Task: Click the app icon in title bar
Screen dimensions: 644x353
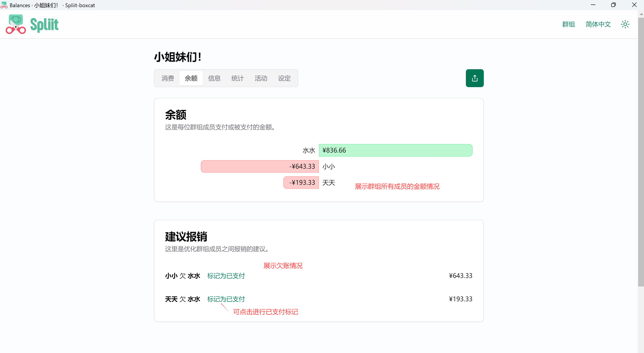Action: point(4,5)
